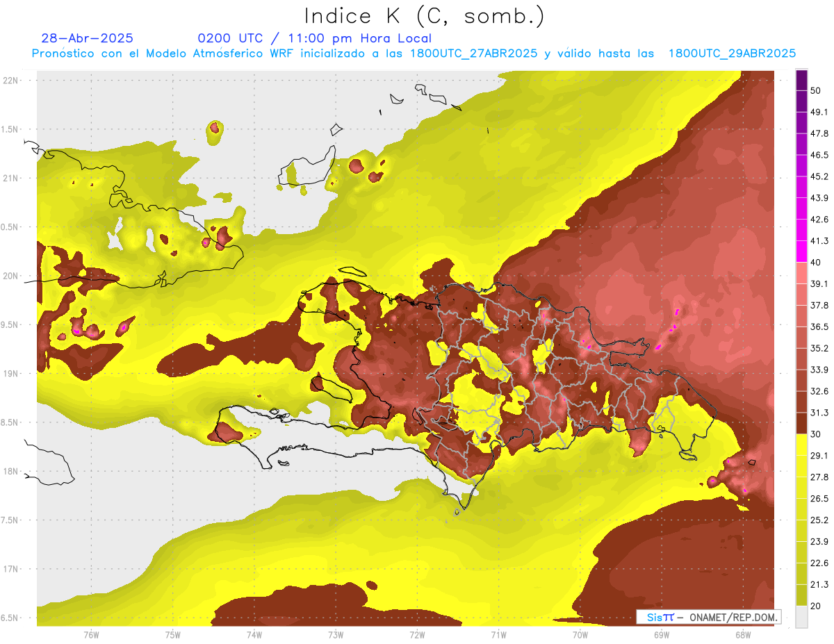Viewport: 834px width, 644px height.
Task: Click the 'ONAMET/REP.DOM.' credit label
Action: (x=733, y=617)
